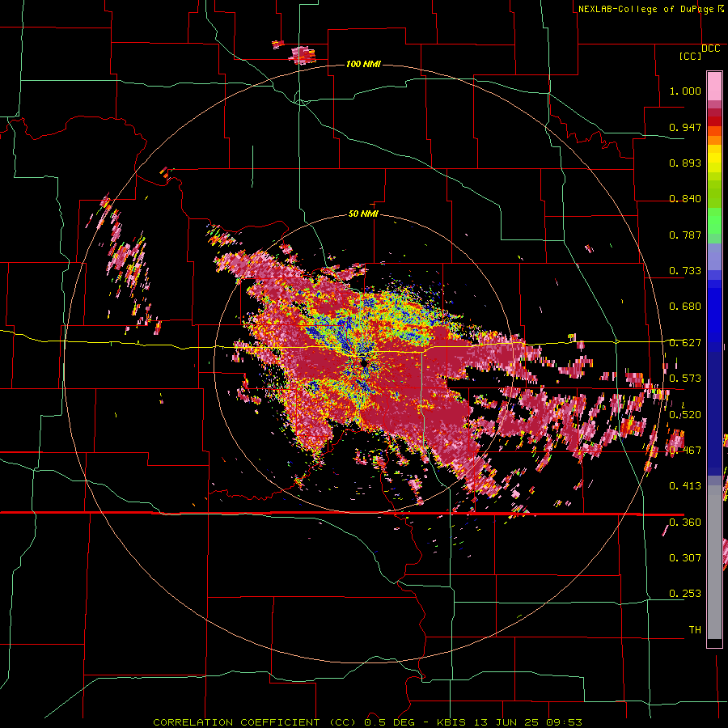Click the 0.413 scale value
The image size is (728, 728).
coord(685,486)
